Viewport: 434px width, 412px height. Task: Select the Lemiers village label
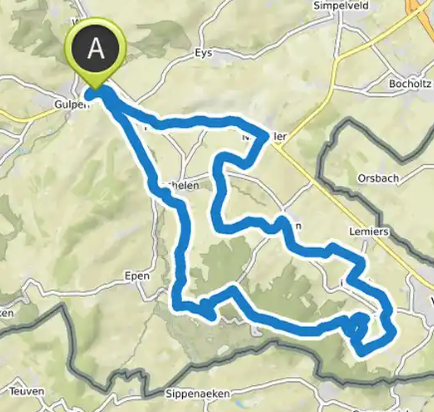click(369, 231)
